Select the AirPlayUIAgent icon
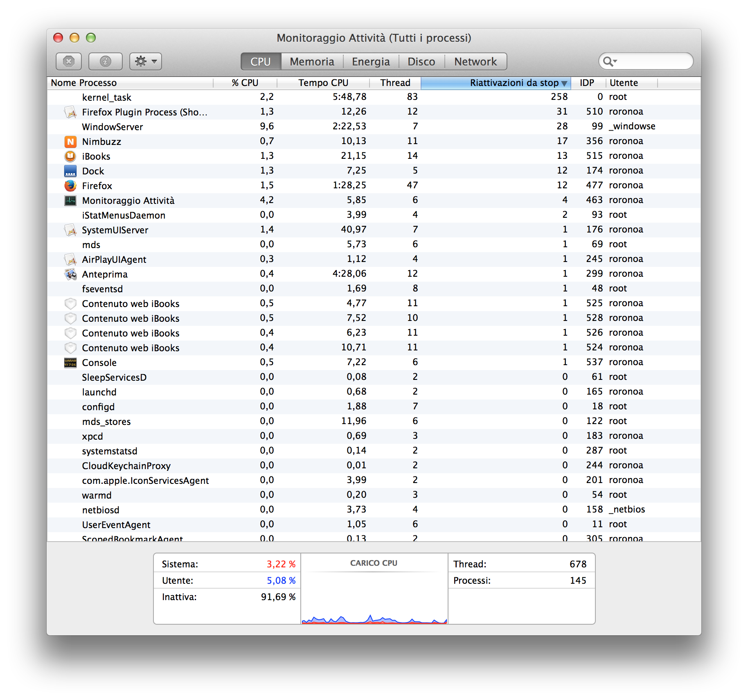Image resolution: width=748 pixels, height=700 pixels. pos(70,260)
